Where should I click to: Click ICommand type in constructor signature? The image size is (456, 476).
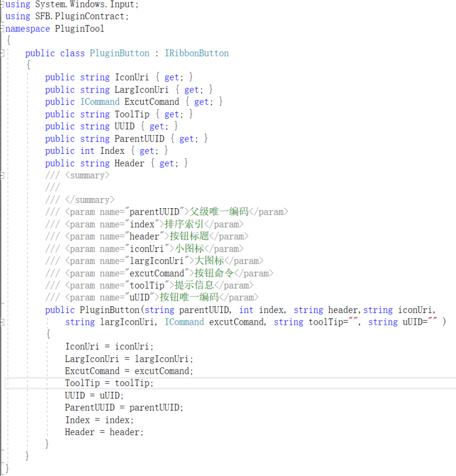(184, 322)
